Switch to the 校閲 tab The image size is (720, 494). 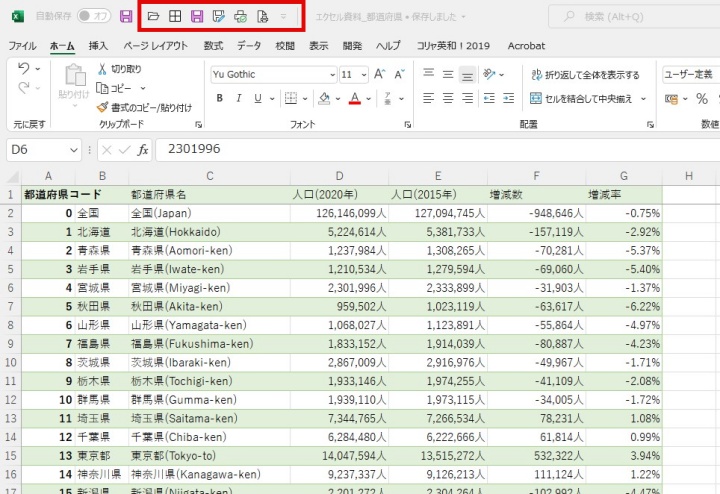pyautogui.click(x=285, y=46)
